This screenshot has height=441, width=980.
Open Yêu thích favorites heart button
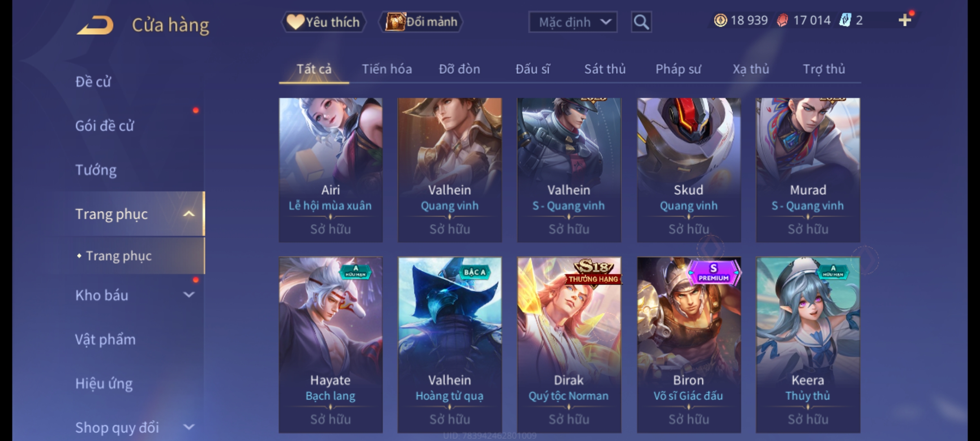[x=323, y=22]
